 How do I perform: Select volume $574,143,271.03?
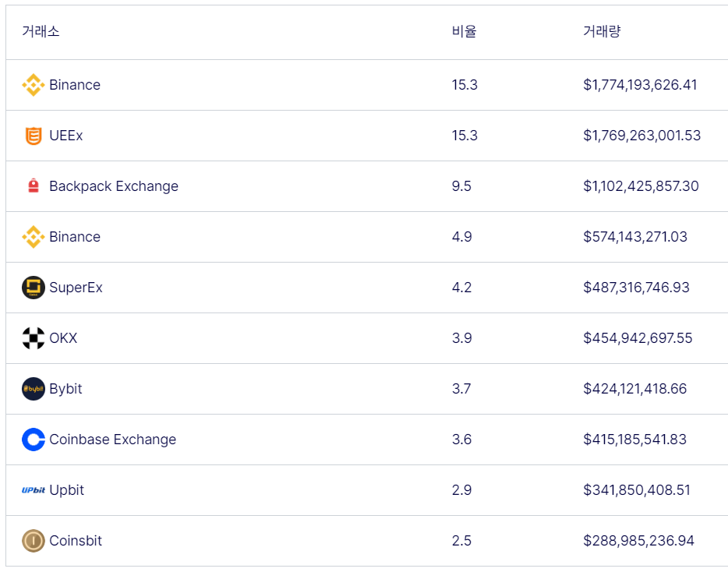click(635, 237)
